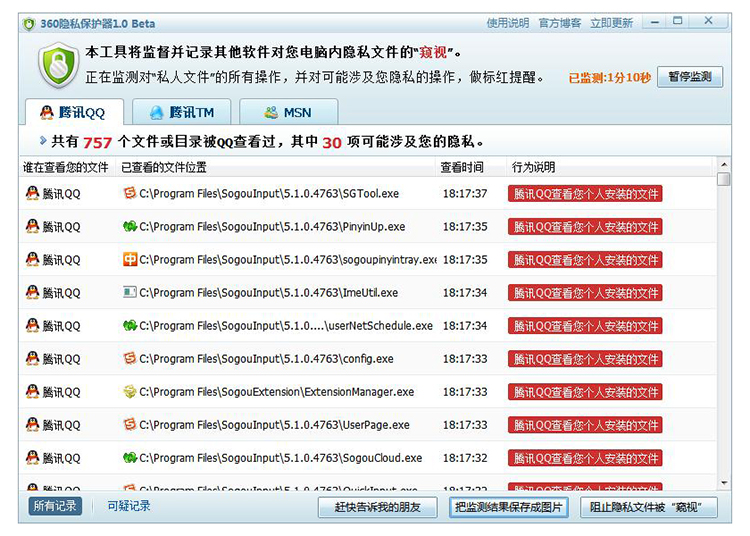The height and width of the screenshot is (536, 750).
Task: Select the PinyinUp.exe file path text
Action: (272, 227)
